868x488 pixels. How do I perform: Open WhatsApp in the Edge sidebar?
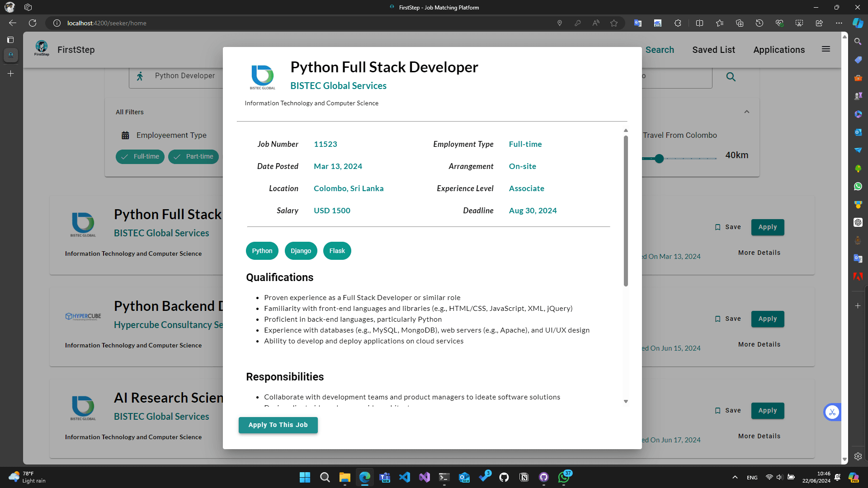pos(858,186)
